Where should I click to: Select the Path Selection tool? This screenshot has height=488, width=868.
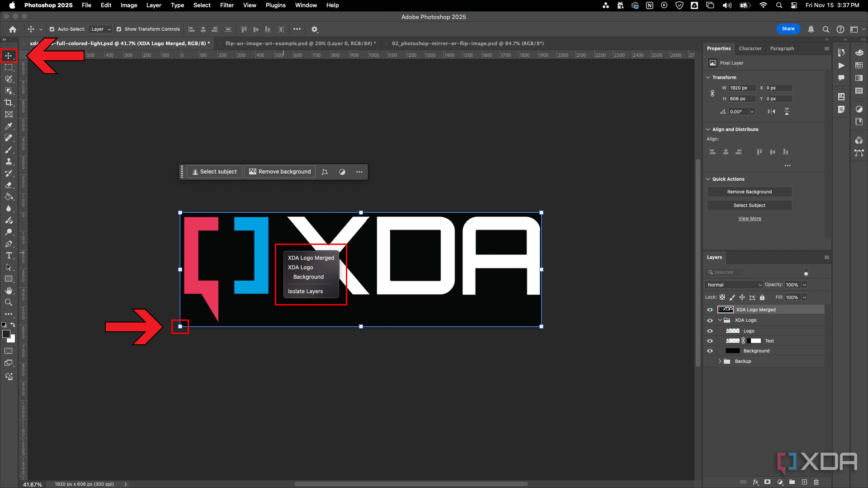click(x=9, y=267)
